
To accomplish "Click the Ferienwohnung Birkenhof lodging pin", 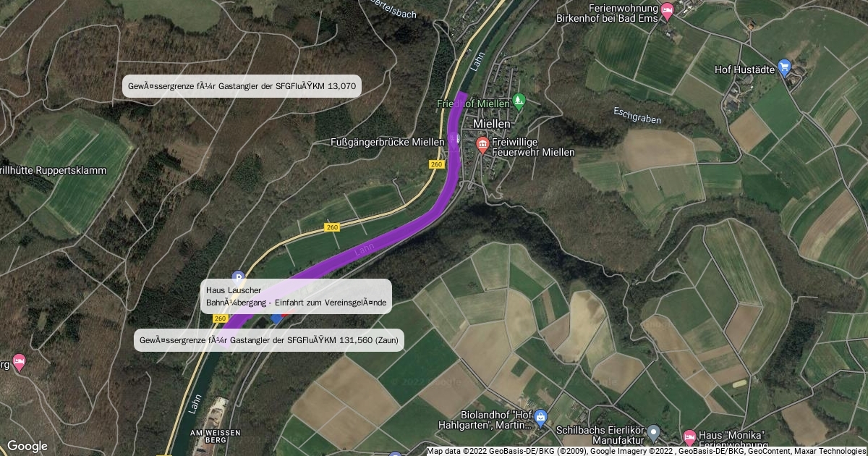I will coord(667,9).
